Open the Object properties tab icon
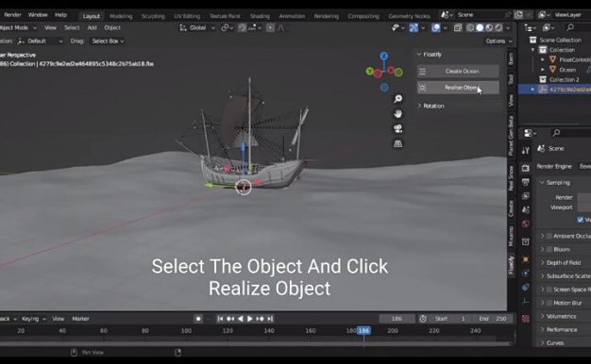 point(526,259)
